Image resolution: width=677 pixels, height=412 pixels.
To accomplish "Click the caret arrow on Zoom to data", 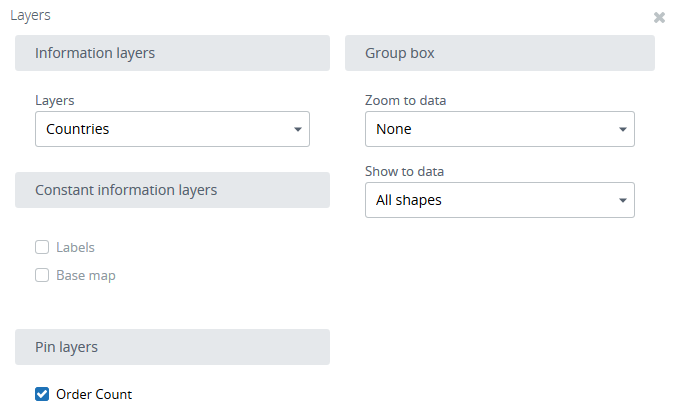I will (622, 130).
